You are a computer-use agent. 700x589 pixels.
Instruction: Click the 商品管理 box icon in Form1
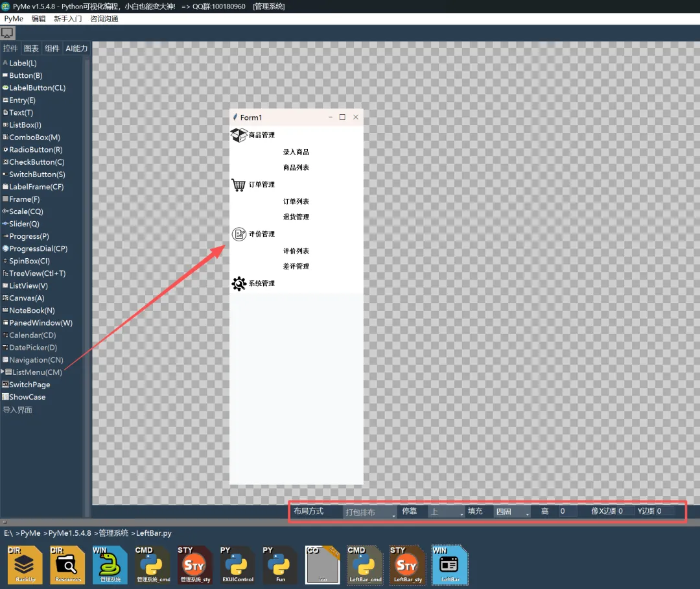239,134
